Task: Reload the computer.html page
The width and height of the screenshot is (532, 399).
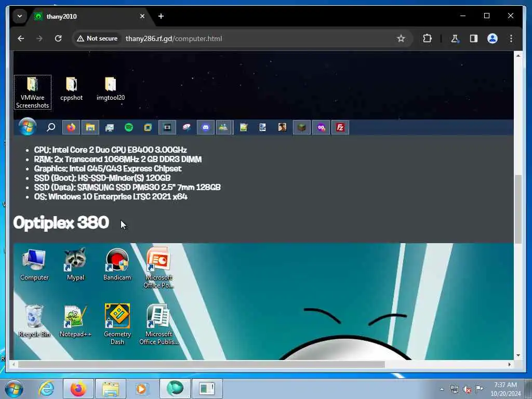Action: [x=58, y=38]
